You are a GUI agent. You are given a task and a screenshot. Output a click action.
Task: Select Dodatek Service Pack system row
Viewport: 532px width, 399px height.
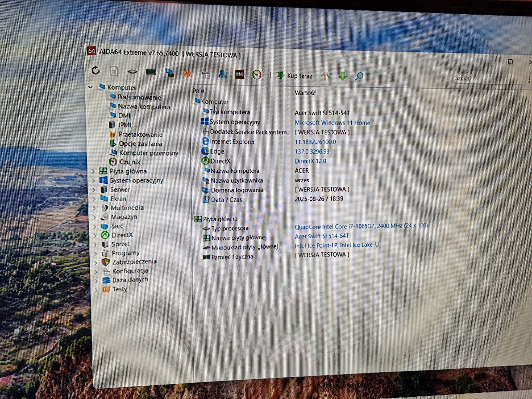(x=276, y=132)
